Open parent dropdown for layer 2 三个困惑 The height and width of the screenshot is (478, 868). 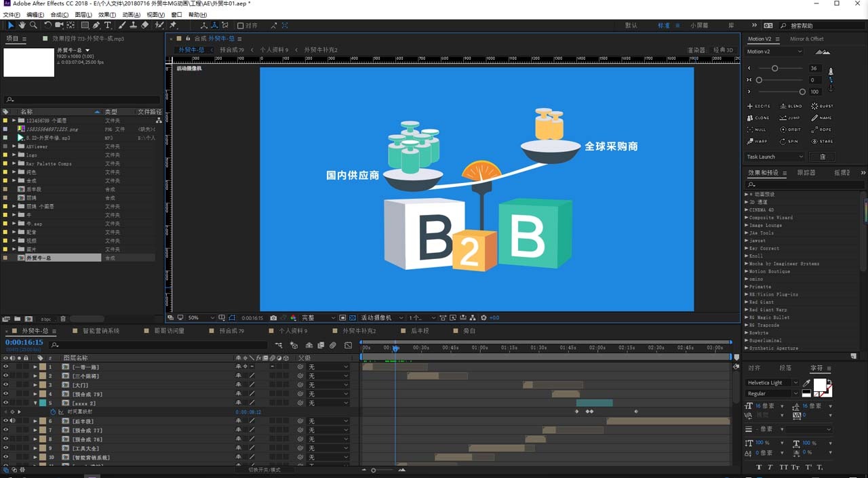(x=328, y=376)
